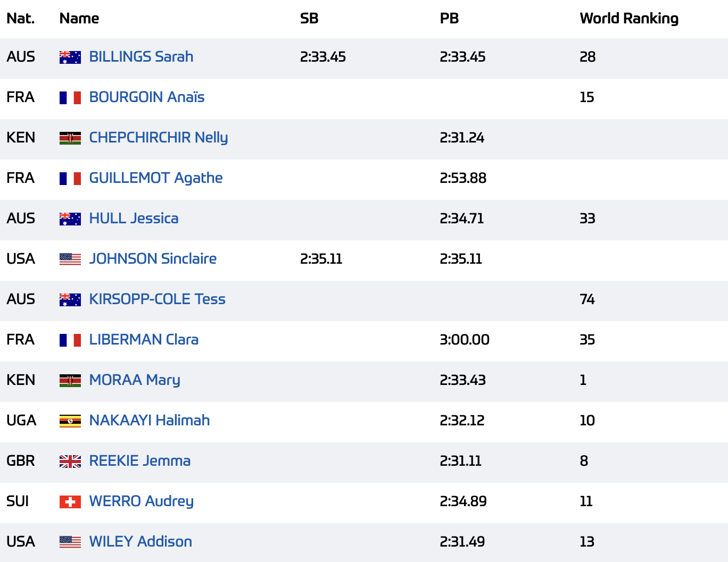Open GUILLEMOT Agathe athlete link
Viewport: 728px width, 562px height.
point(156,178)
